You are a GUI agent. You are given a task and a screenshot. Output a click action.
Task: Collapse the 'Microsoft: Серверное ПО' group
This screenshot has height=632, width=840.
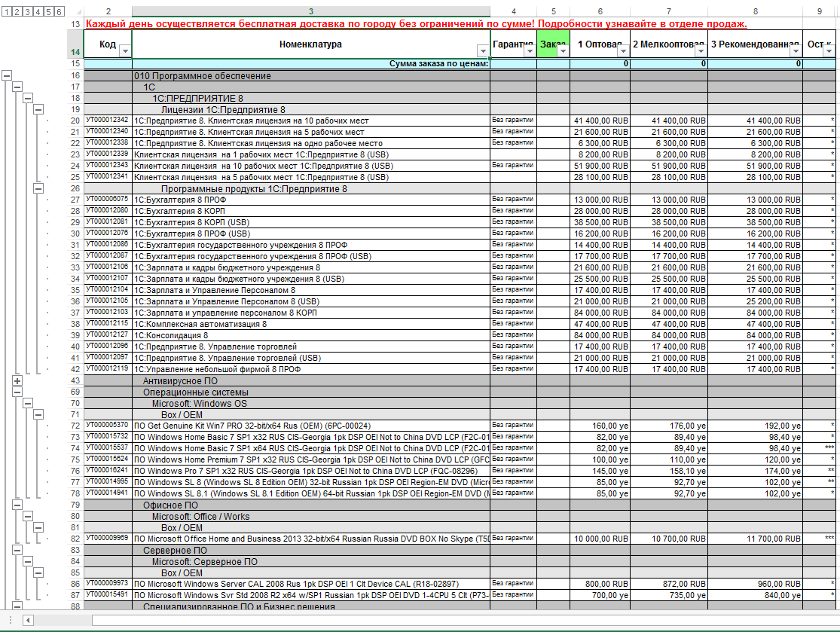28,561
